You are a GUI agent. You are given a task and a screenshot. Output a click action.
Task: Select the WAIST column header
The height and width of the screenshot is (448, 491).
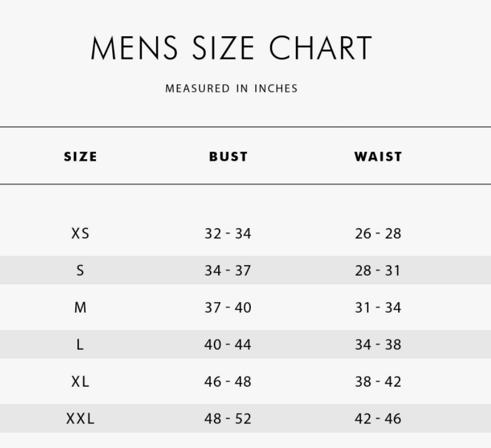(x=377, y=157)
